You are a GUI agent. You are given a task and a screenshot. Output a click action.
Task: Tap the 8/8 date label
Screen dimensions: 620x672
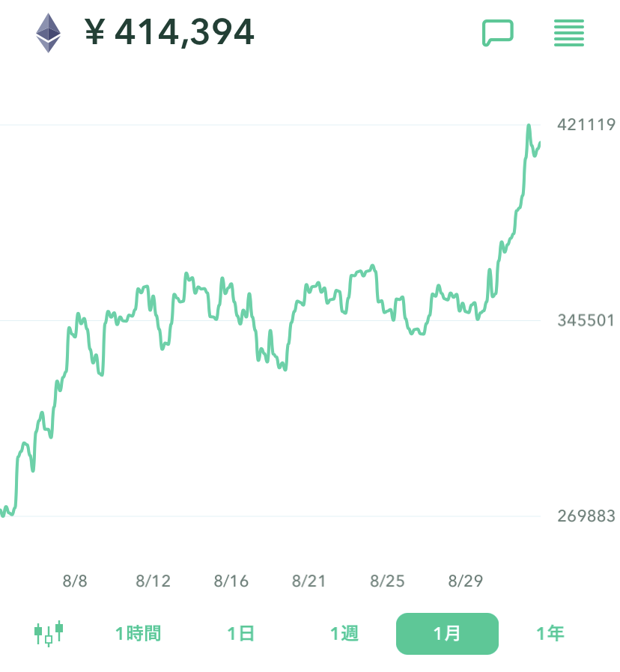tap(75, 581)
